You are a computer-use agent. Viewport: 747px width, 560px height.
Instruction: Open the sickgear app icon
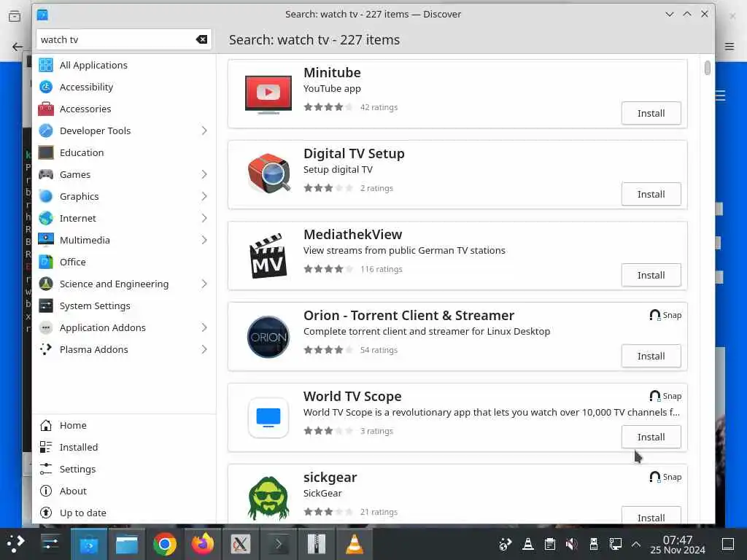pyautogui.click(x=268, y=498)
